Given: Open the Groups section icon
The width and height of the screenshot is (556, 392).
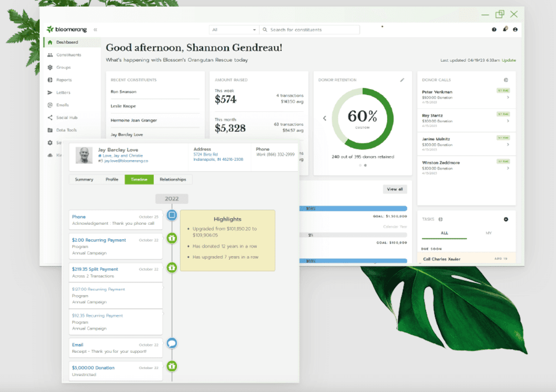Looking at the screenshot, I should (x=50, y=67).
